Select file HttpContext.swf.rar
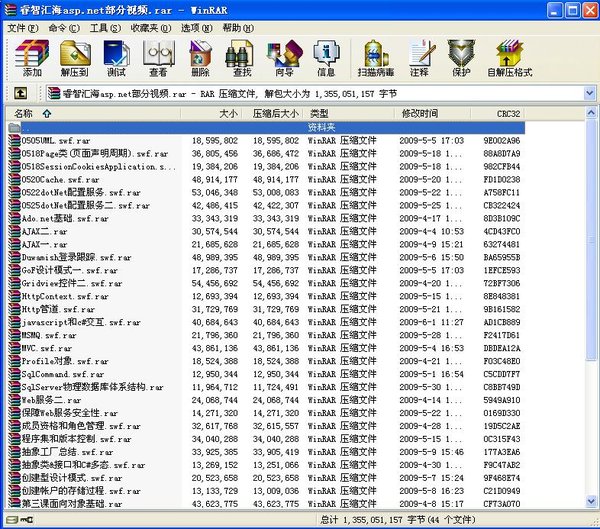 [265, 297]
